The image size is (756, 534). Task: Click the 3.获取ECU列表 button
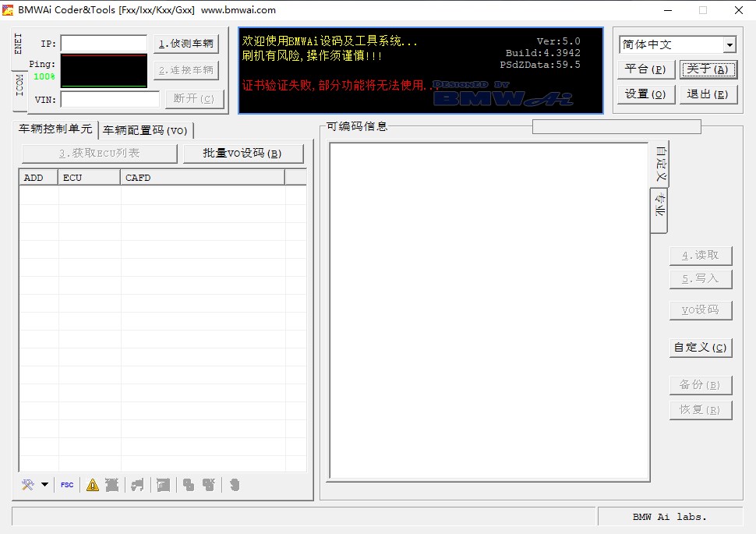tap(100, 154)
